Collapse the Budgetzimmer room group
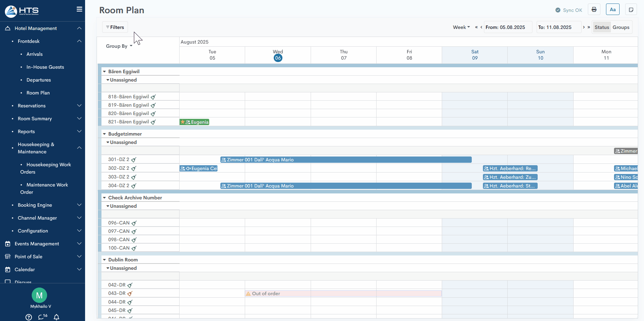The image size is (644, 321). pos(104,134)
